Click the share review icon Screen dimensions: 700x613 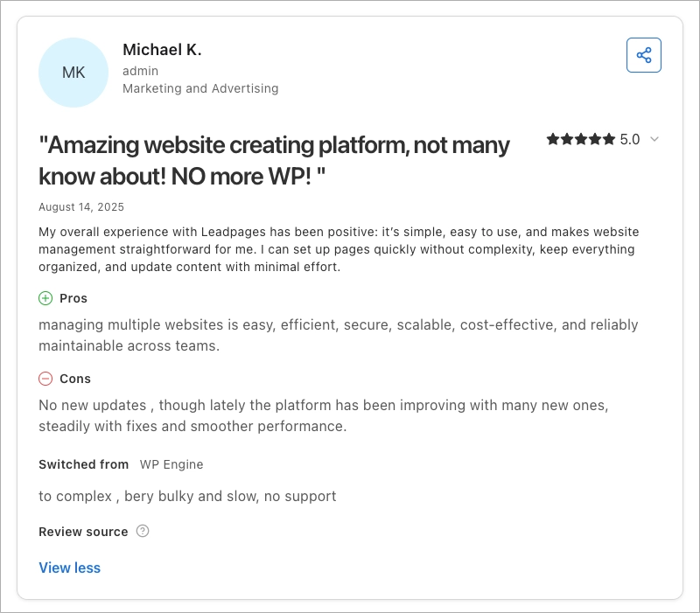[x=645, y=54]
